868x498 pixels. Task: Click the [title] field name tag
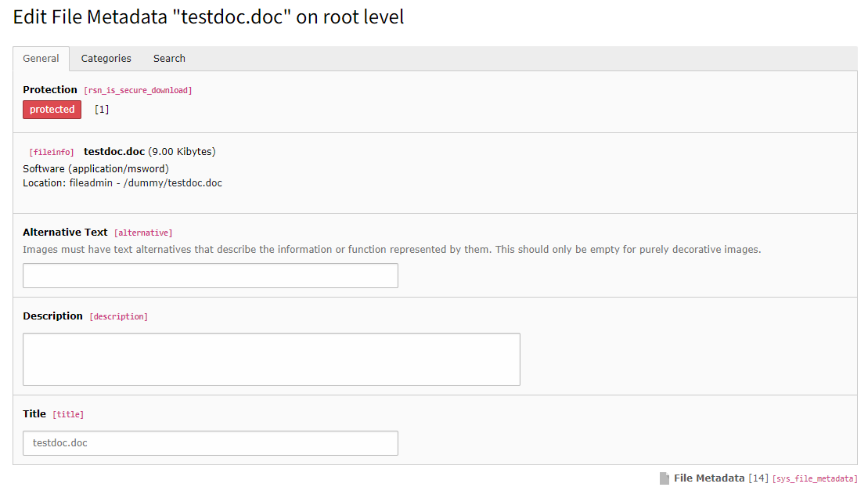68,415
